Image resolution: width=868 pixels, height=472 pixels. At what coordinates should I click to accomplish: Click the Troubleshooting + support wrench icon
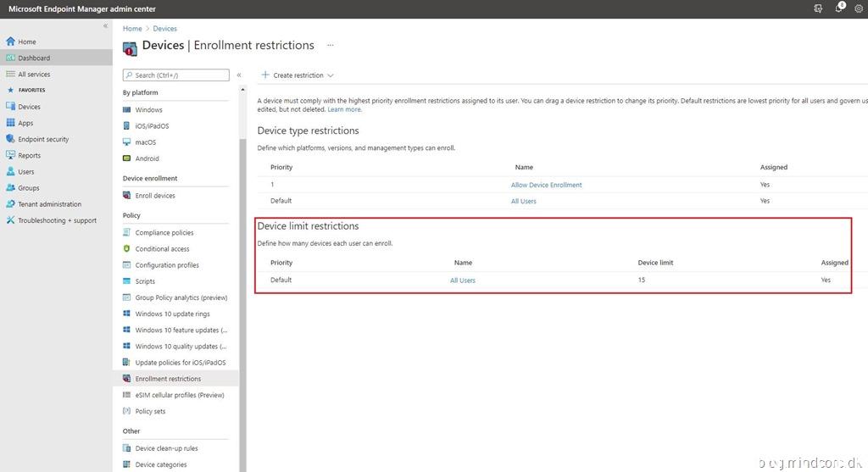click(11, 220)
